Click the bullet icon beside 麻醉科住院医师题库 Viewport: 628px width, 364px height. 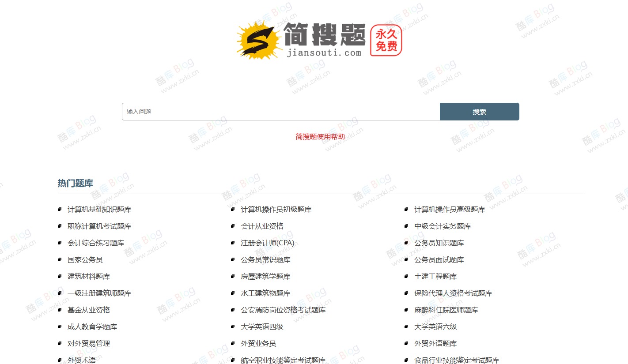(406, 310)
